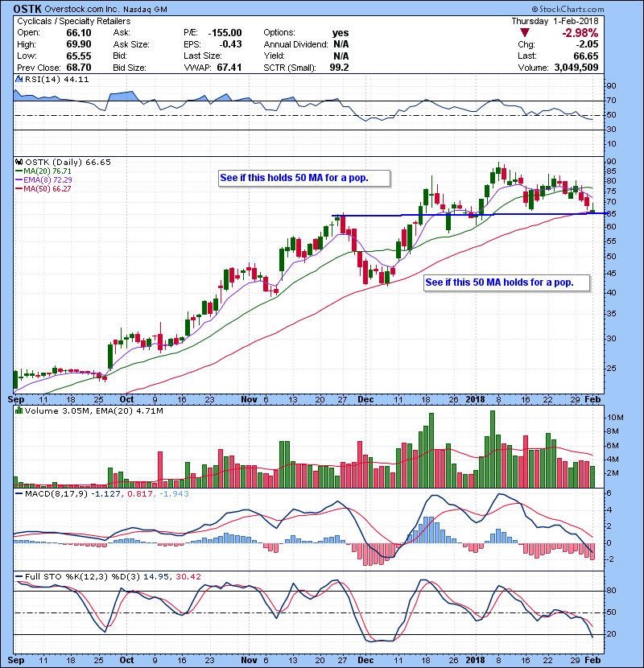Click the Bid Size: label

point(130,68)
